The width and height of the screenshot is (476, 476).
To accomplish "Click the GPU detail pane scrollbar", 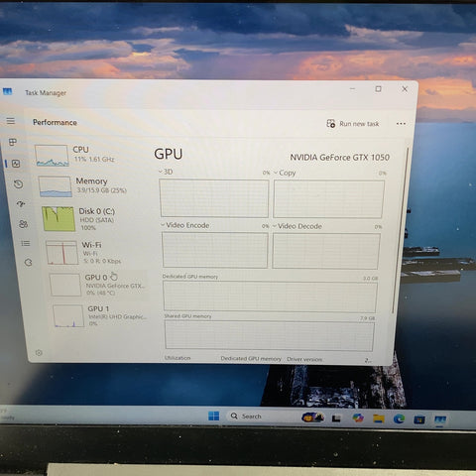I will [400, 231].
